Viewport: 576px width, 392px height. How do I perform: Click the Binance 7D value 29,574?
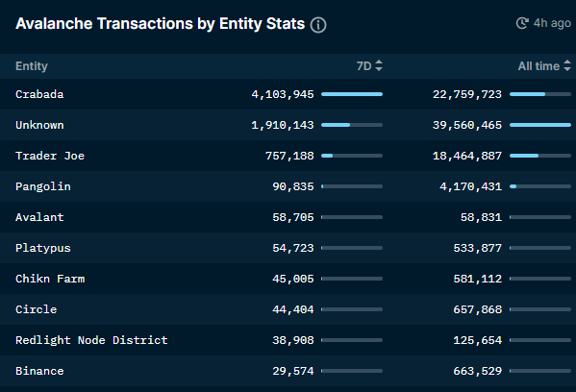click(293, 372)
